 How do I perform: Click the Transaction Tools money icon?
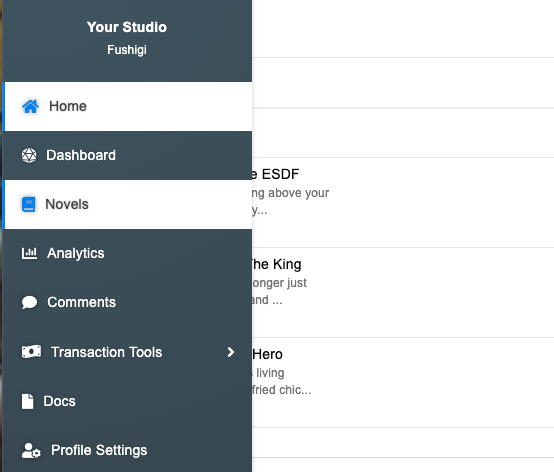pos(31,352)
